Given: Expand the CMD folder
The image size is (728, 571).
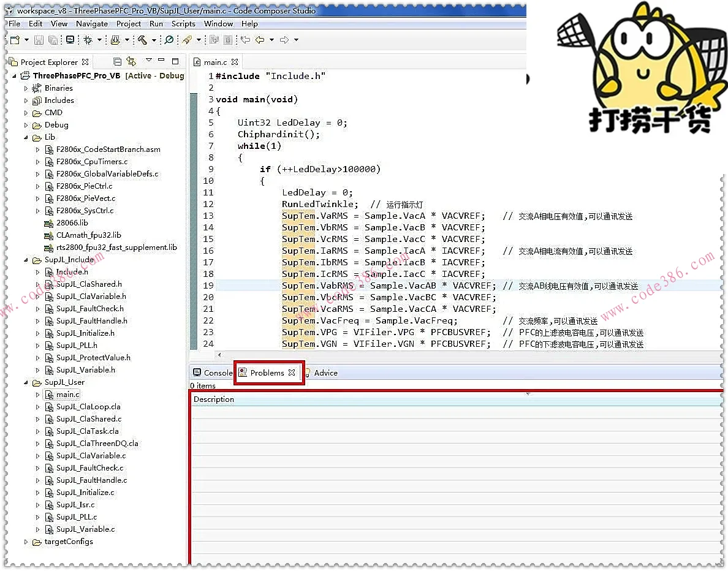Looking at the screenshot, I should coord(26,113).
